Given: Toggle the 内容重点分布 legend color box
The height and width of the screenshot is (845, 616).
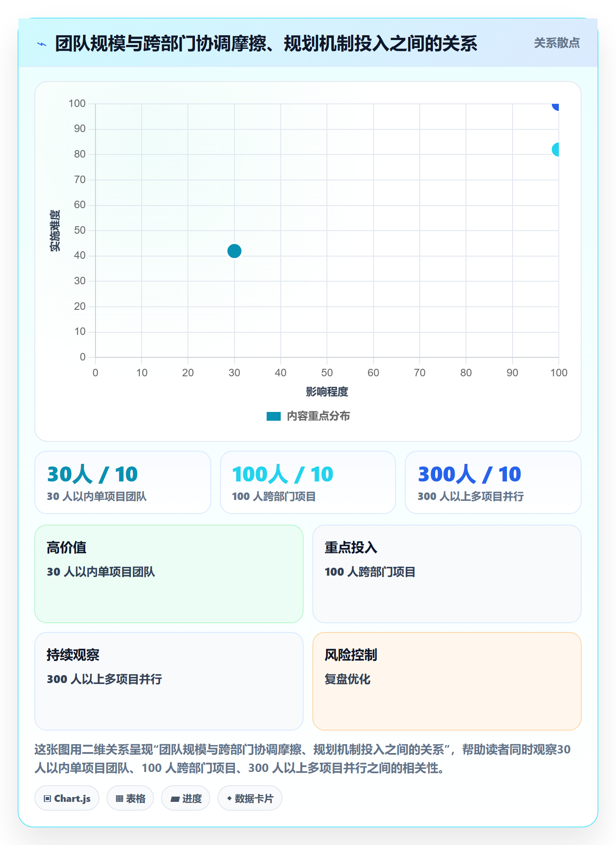Looking at the screenshot, I should pos(273,416).
